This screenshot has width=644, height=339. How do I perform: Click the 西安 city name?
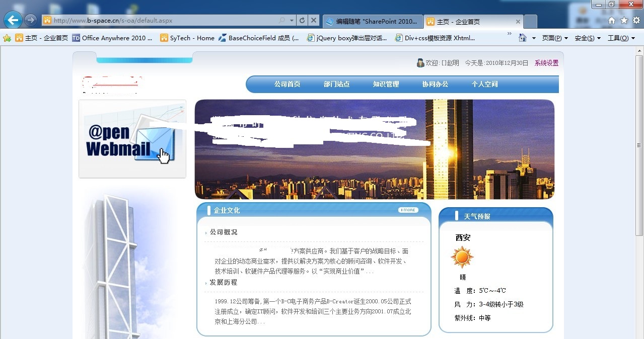(x=463, y=238)
